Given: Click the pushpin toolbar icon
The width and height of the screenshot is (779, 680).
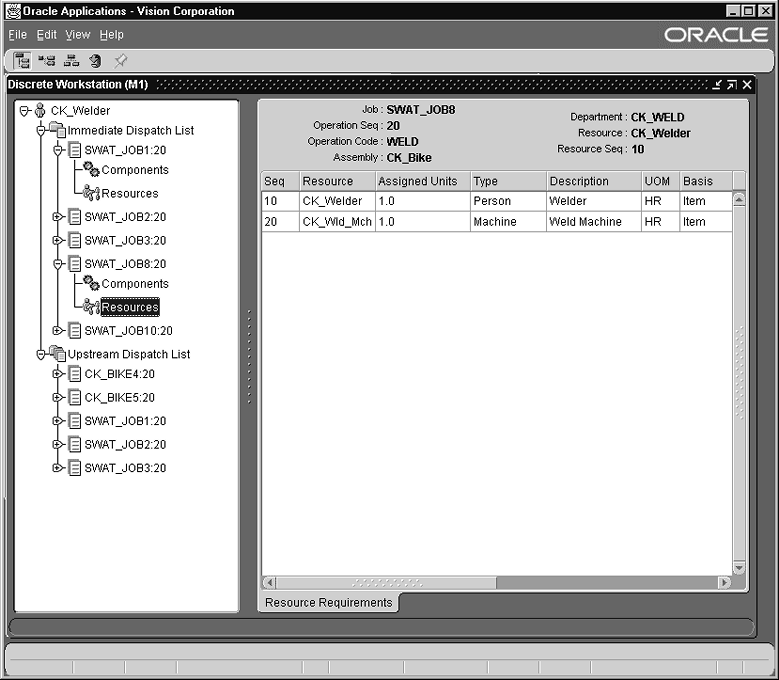Looking at the screenshot, I should [x=120, y=61].
